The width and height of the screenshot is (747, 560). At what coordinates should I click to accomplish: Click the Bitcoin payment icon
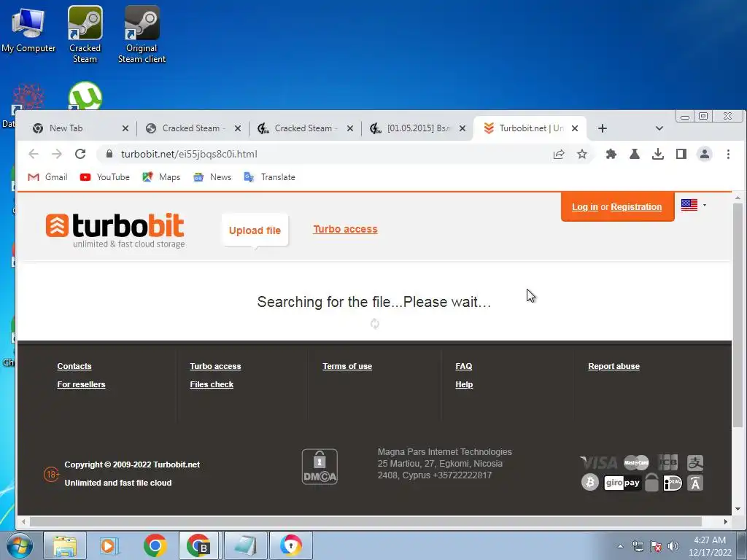pyautogui.click(x=589, y=483)
